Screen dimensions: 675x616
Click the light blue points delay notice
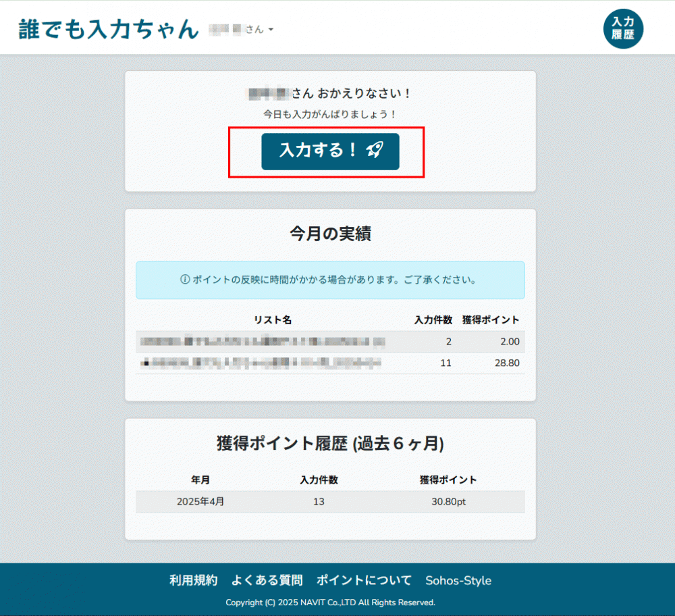(330, 280)
